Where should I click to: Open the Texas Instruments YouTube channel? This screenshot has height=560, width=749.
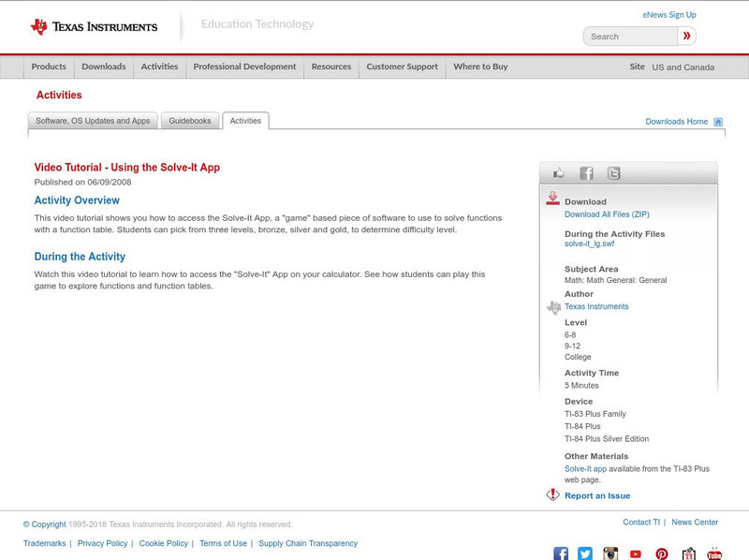637,553
